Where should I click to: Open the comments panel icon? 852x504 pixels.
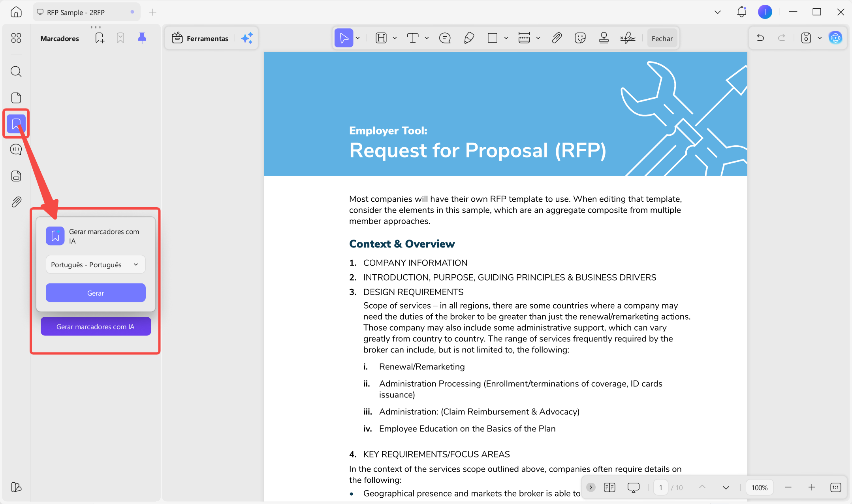coord(16,150)
